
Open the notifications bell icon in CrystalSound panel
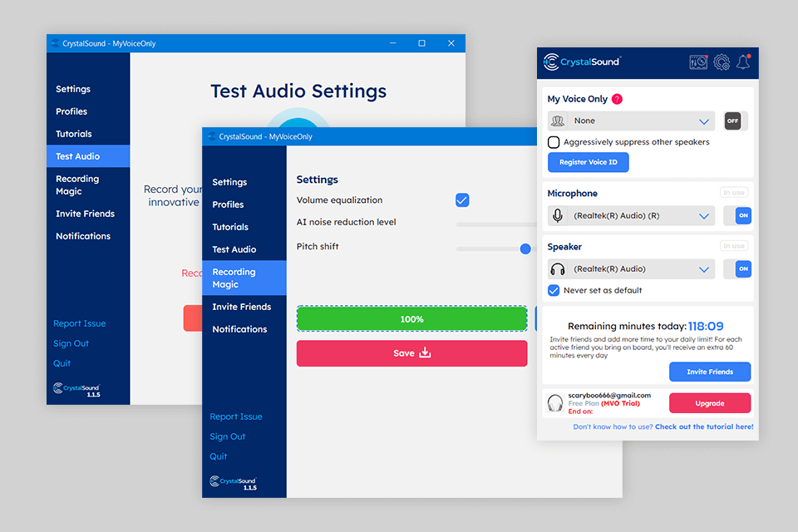point(743,62)
